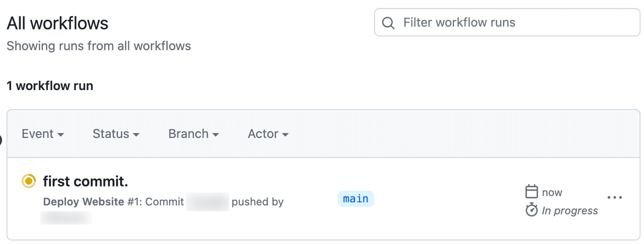The height and width of the screenshot is (244, 644).
Task: Click the calendar icon next to now
Action: tap(531, 191)
